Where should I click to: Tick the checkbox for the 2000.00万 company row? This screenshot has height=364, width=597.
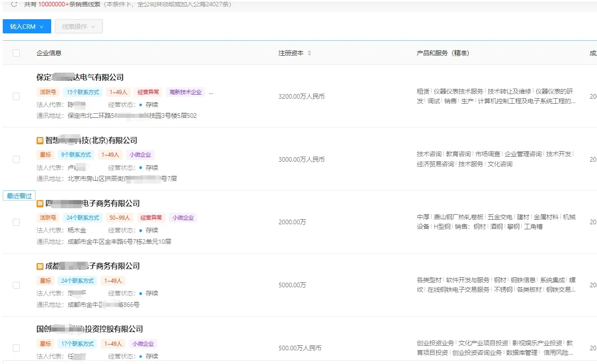coord(16,222)
